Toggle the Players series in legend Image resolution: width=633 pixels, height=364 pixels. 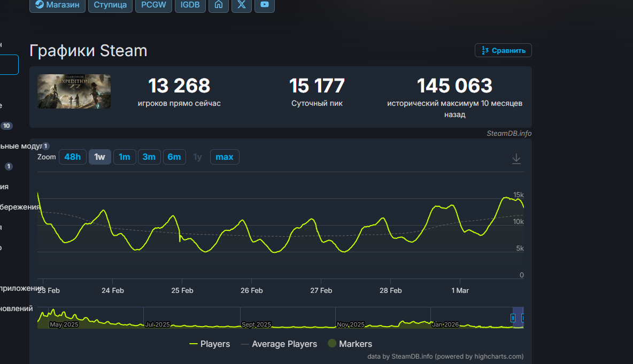[210, 344]
